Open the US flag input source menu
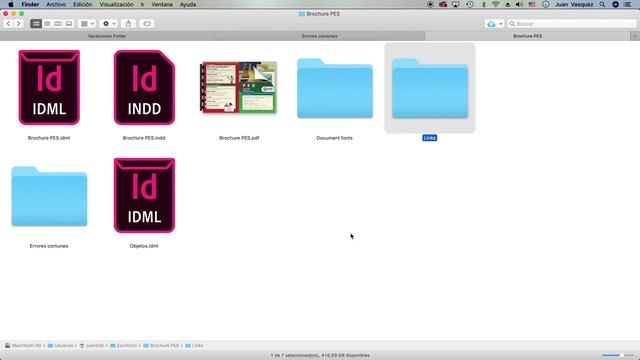 point(532,4)
